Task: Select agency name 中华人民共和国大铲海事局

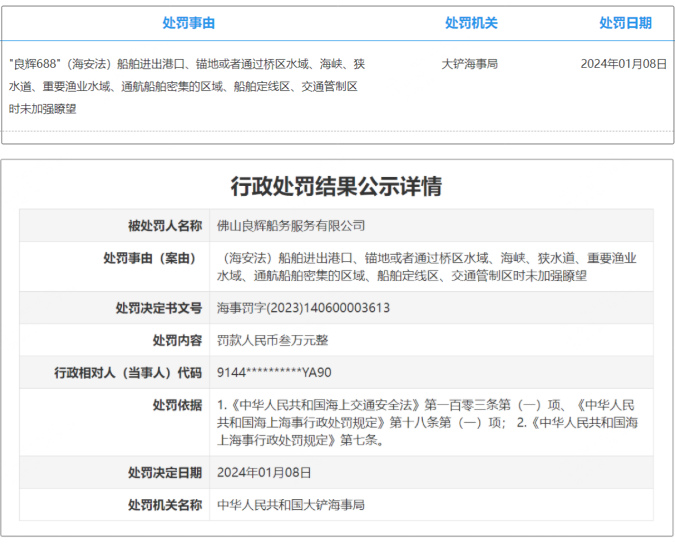Action: pos(291,505)
